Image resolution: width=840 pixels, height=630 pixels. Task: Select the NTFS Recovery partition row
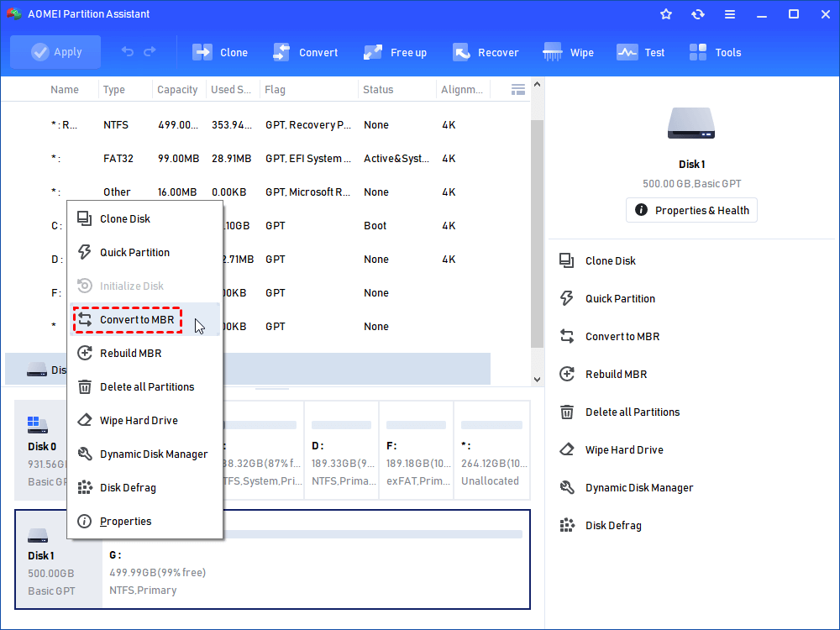coord(248,125)
